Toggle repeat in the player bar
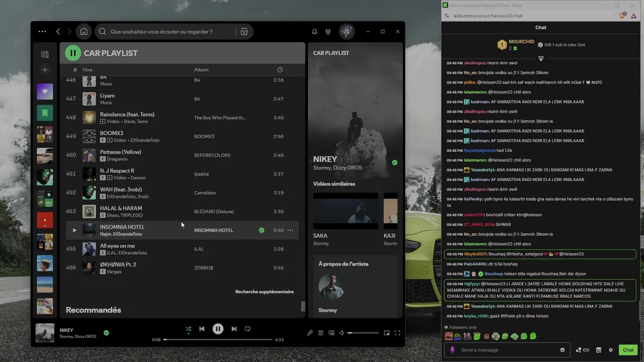Viewport: 644px width, 362px height. point(248,329)
